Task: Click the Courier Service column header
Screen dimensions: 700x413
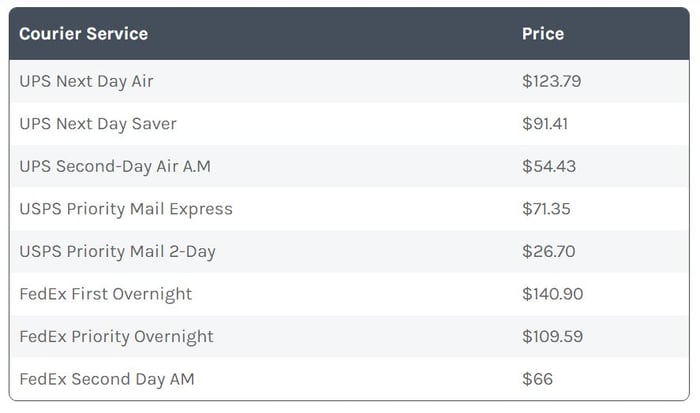Action: 83,33
